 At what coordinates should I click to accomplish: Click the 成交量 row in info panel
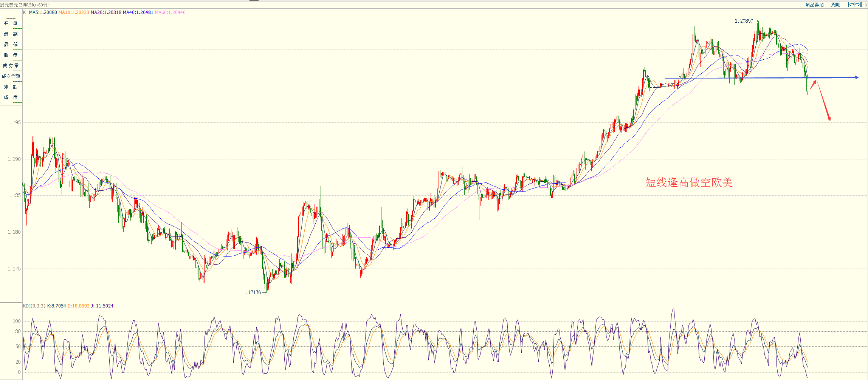[x=11, y=66]
